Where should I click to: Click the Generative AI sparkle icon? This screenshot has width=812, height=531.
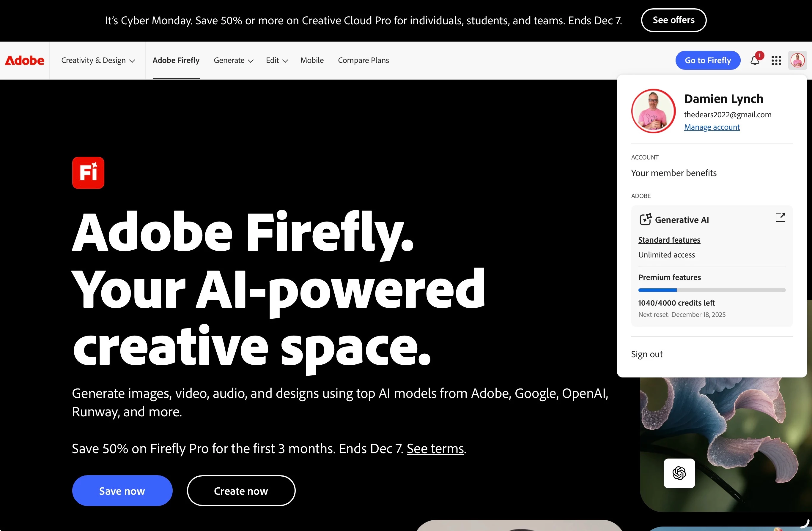pos(645,219)
